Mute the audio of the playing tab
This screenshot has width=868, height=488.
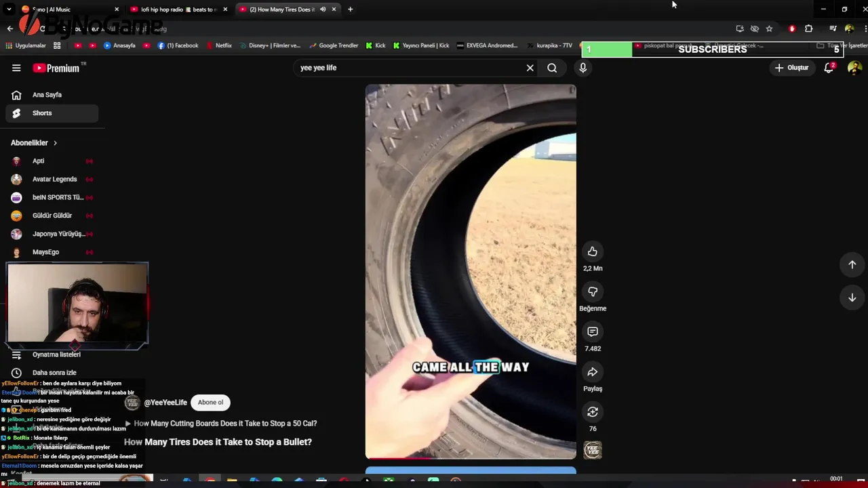point(323,9)
